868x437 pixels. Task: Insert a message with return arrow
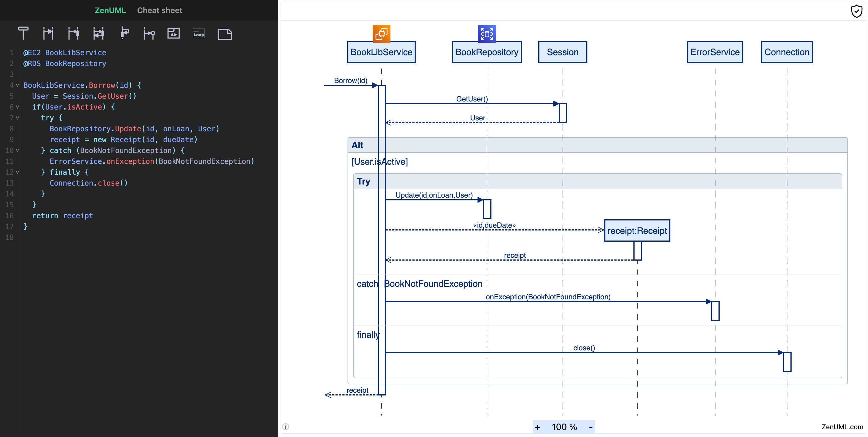99,33
